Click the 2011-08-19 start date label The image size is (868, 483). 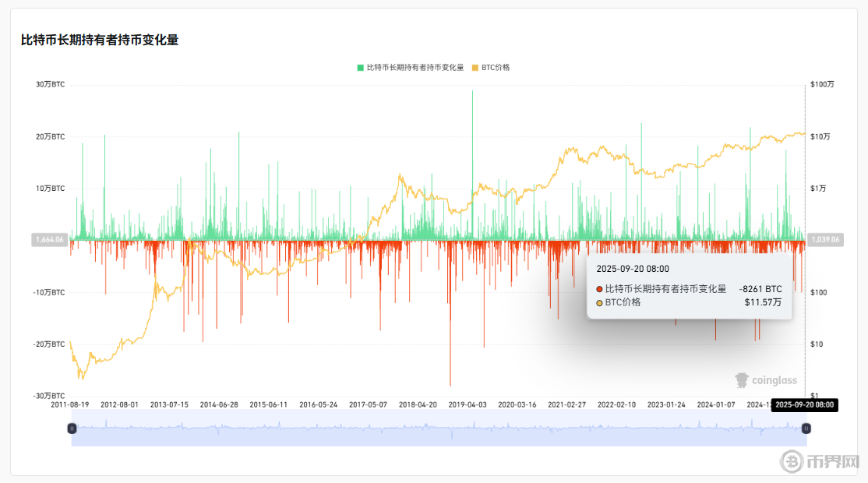click(70, 405)
